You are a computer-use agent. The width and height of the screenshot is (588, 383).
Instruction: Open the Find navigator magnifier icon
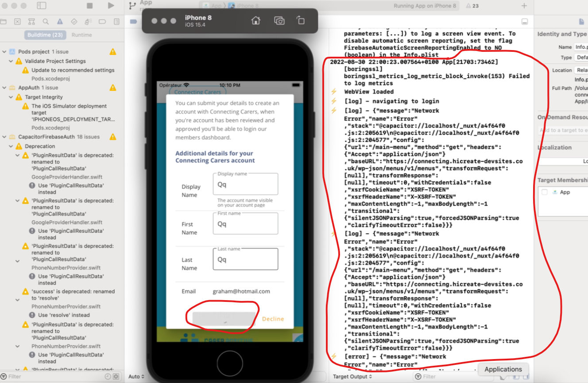point(46,21)
